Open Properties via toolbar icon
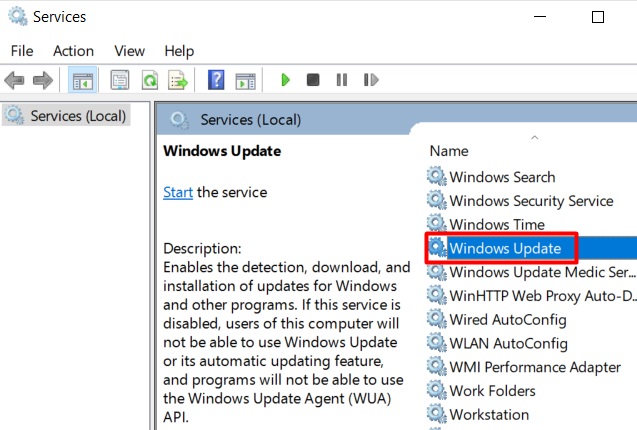The image size is (637, 430). pyautogui.click(x=120, y=80)
